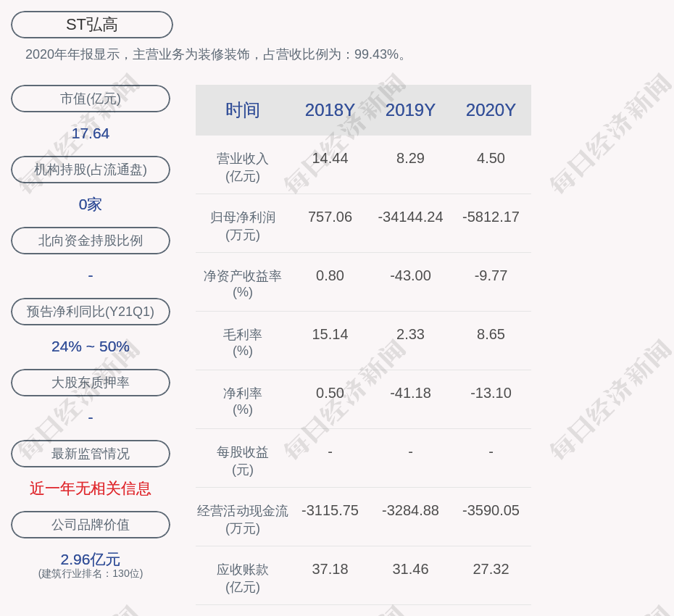This screenshot has width=674, height=616.
Task: Click the 归母净利润 (万元) row label
Action: (243, 225)
